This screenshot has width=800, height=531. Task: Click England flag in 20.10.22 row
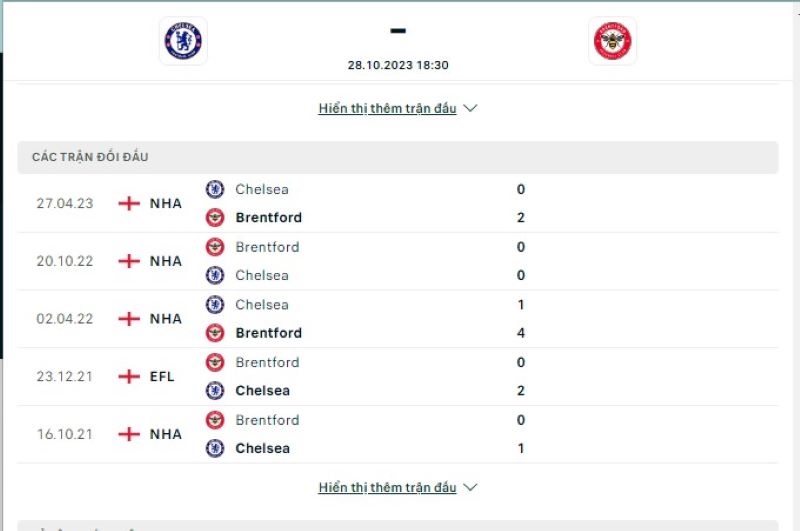(x=129, y=261)
